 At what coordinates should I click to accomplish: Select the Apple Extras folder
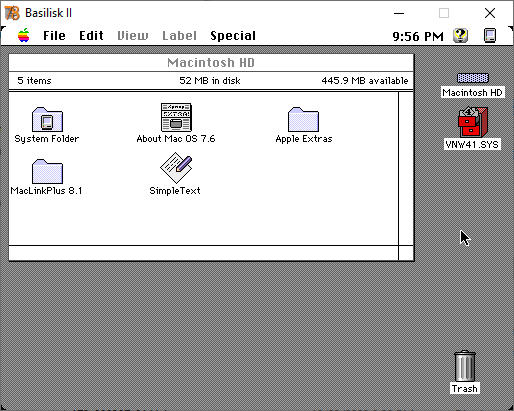coord(303,119)
